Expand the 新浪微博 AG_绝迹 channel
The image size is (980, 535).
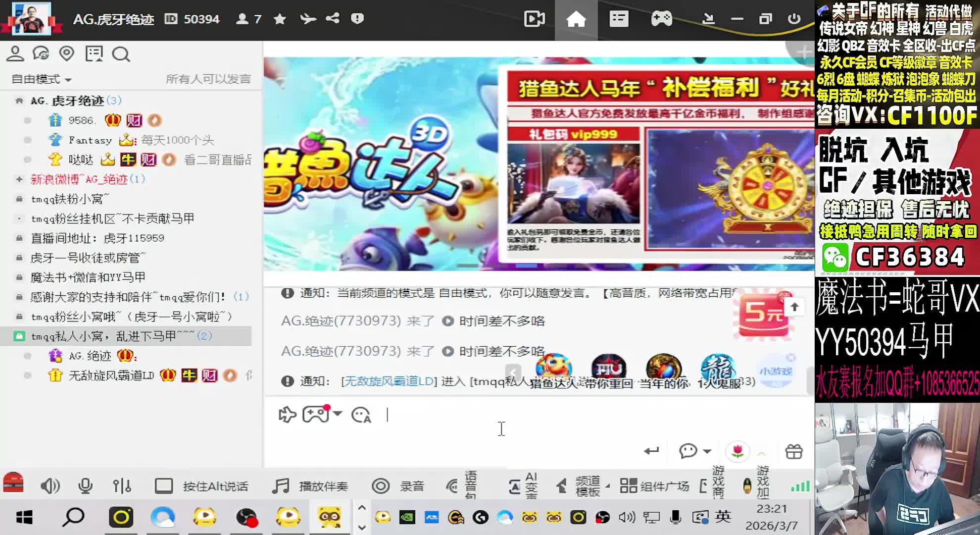pos(19,179)
